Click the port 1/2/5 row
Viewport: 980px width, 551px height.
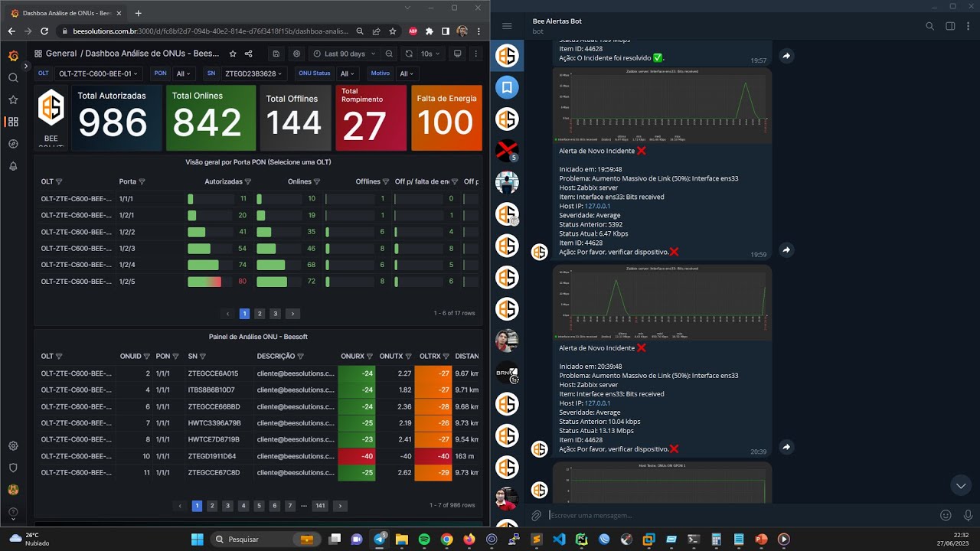click(258, 282)
